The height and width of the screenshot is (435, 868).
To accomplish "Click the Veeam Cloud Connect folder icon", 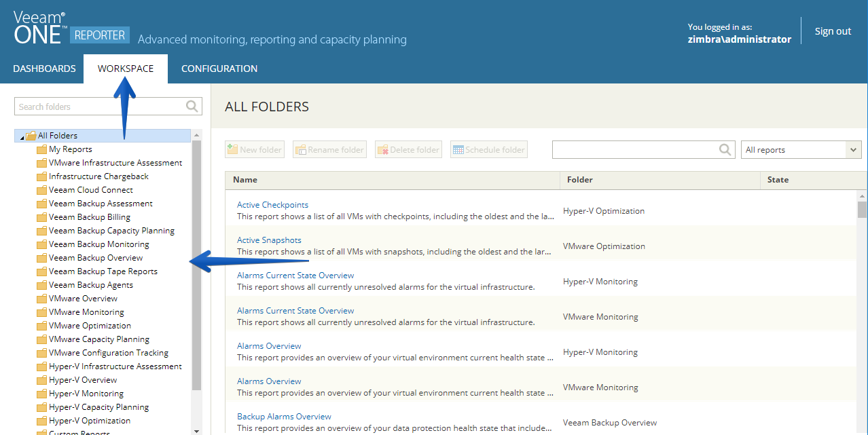I will click(41, 190).
